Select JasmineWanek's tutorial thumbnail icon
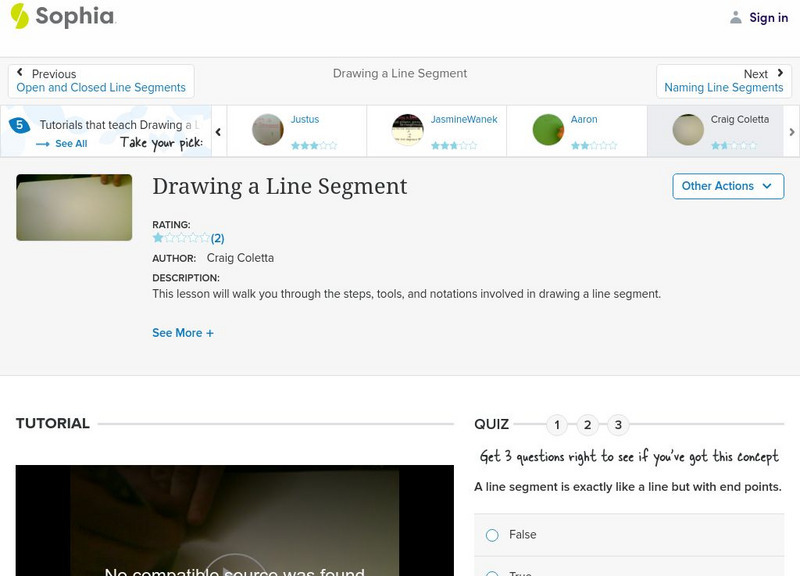Viewport: 800px width, 576px height. (x=406, y=130)
